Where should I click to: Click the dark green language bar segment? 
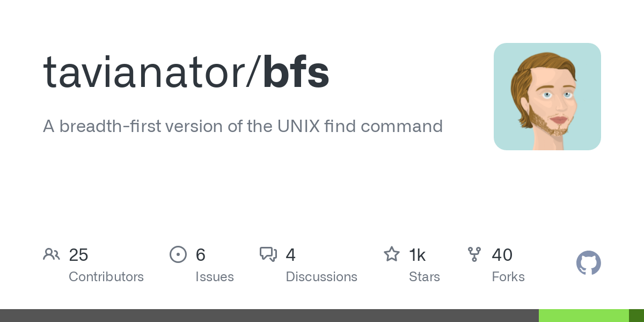click(x=636, y=316)
